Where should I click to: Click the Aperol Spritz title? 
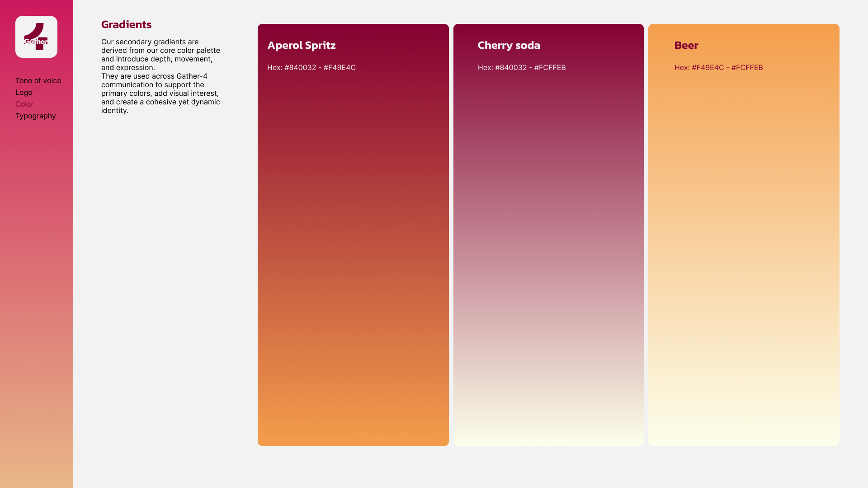coord(301,45)
